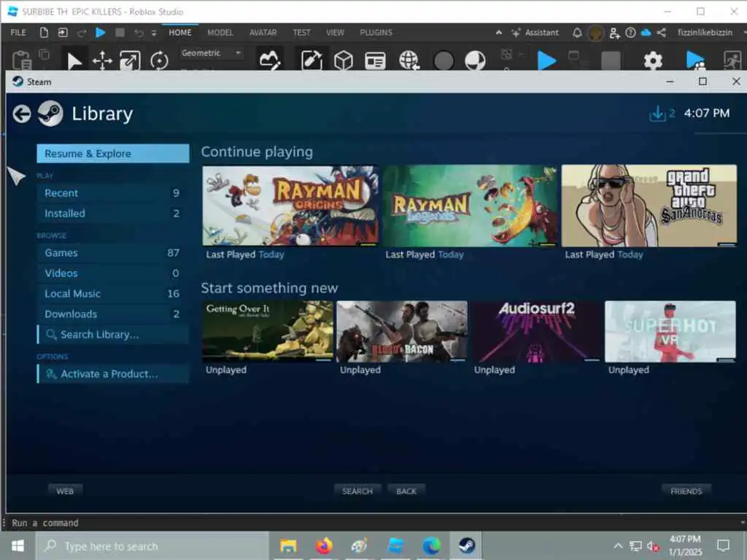This screenshot has width=747, height=560.
Task: Switch to the VIEW tab
Action: (335, 32)
